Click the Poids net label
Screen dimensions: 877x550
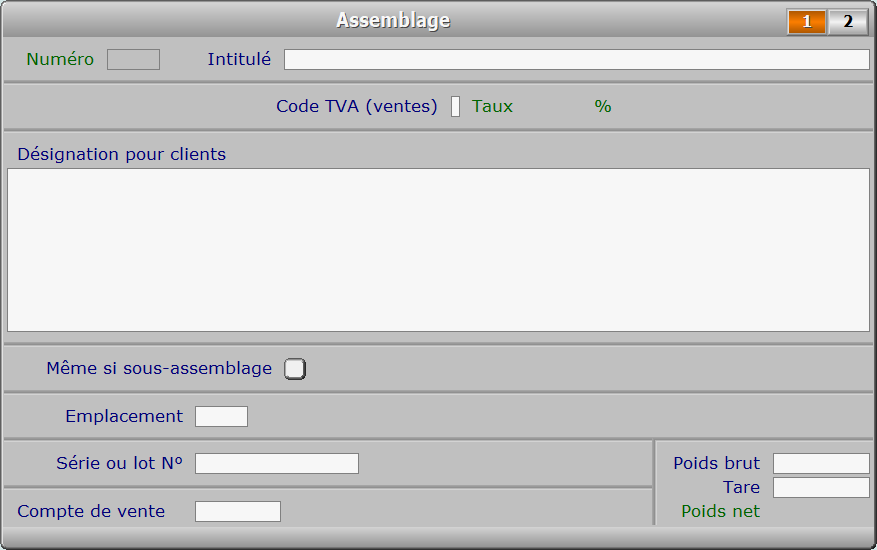[x=720, y=511]
